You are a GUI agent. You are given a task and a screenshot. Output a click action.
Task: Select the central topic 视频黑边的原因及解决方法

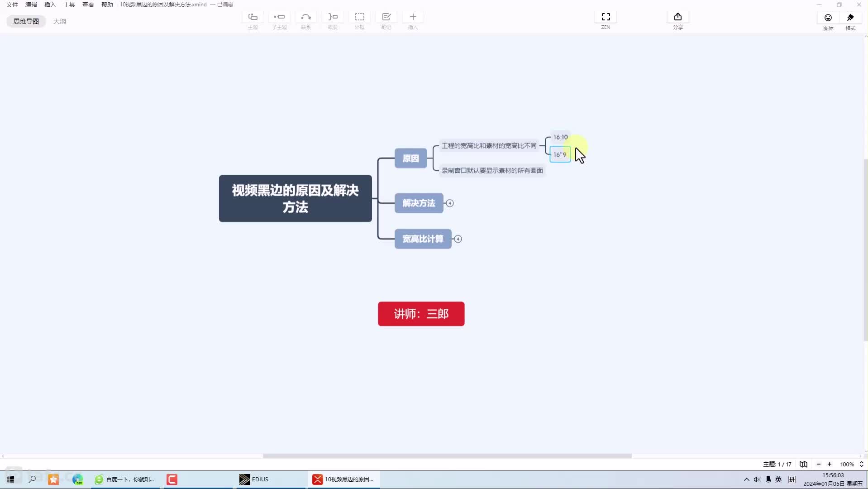295,198
